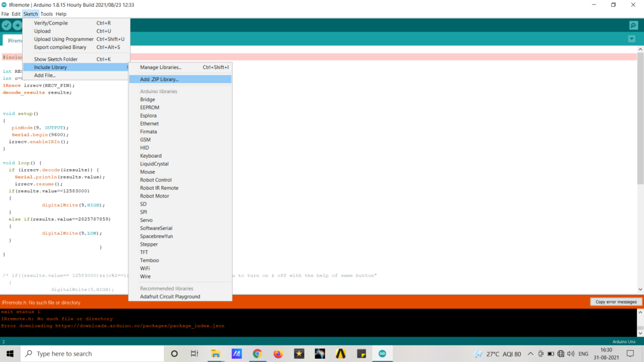Open the notification center icon

pyautogui.click(x=630, y=353)
